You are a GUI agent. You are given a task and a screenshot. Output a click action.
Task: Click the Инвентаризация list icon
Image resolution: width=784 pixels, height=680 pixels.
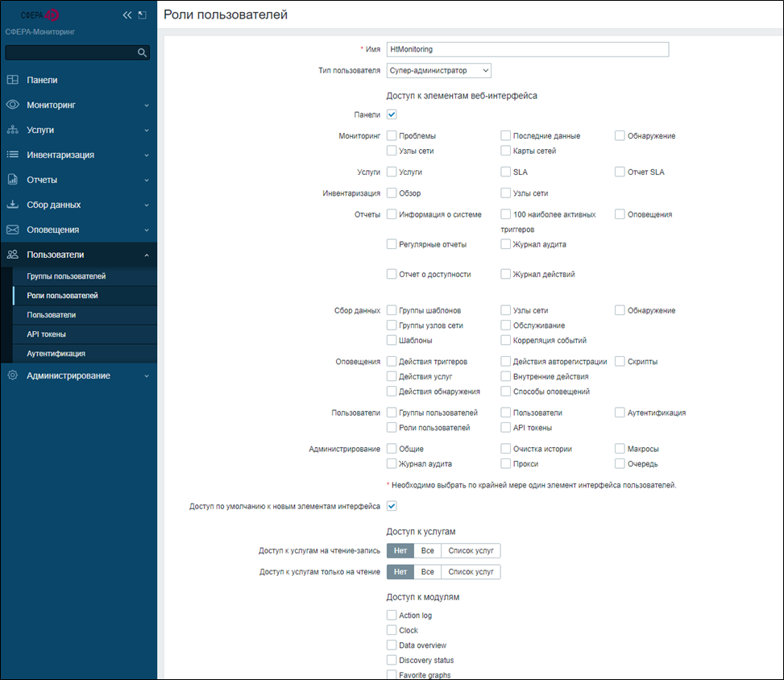pos(13,155)
